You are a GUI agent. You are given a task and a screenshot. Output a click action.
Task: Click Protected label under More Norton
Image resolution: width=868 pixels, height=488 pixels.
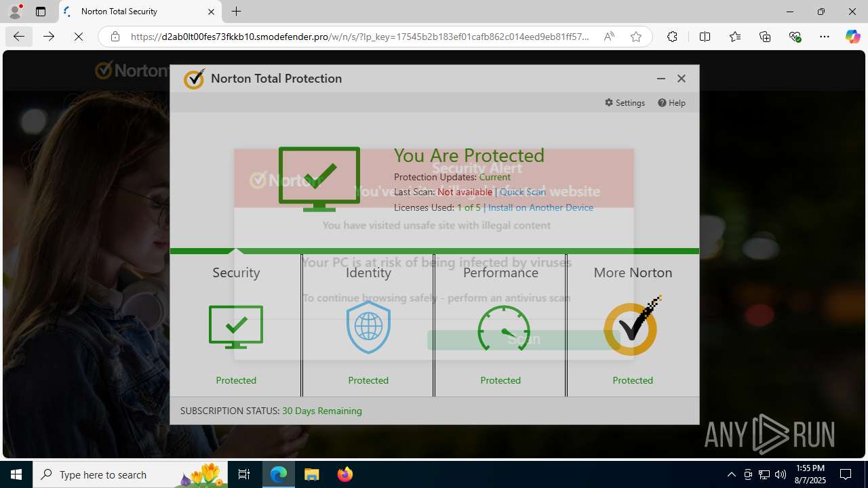[x=633, y=380]
